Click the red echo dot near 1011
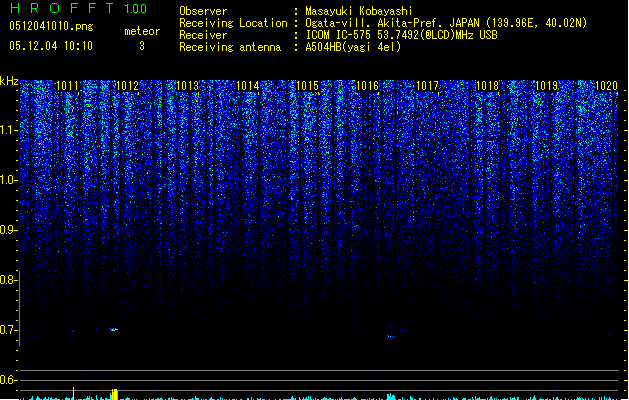 click(x=73, y=331)
